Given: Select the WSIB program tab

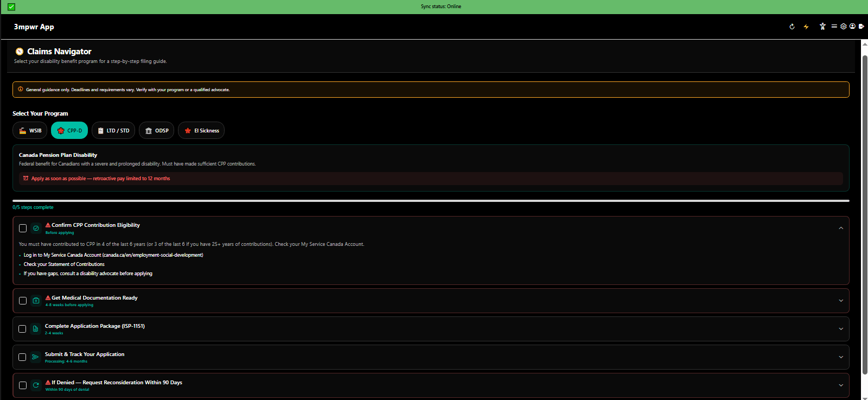Looking at the screenshot, I should click(x=30, y=131).
